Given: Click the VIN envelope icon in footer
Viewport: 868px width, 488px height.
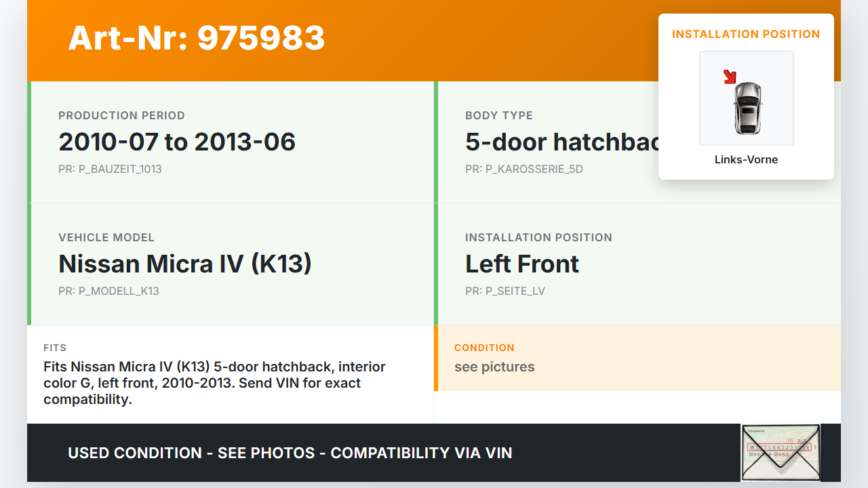Looking at the screenshot, I should (781, 452).
